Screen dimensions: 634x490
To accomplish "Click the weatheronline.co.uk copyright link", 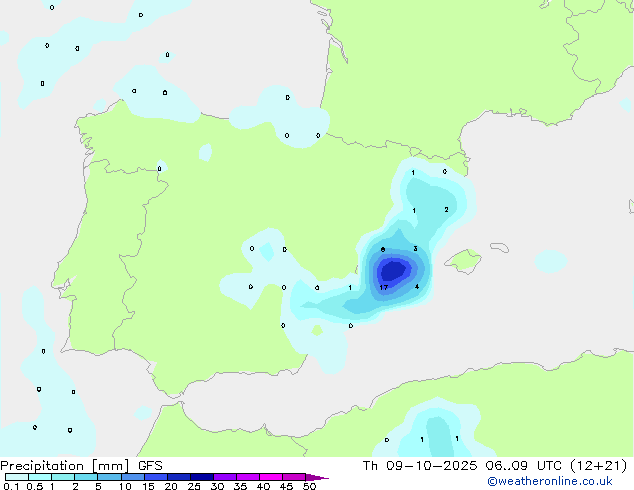I will (x=550, y=481).
